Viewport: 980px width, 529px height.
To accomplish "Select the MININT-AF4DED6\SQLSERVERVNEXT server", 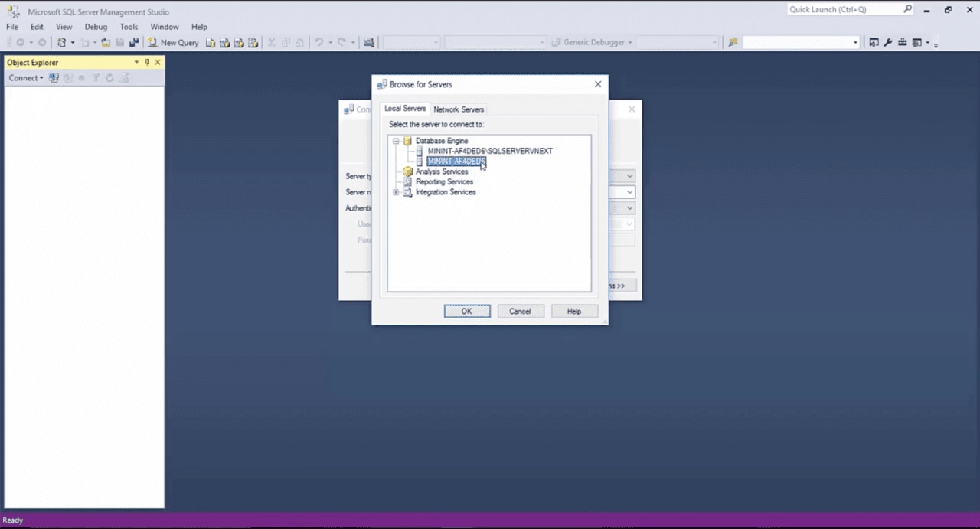I will coord(490,151).
